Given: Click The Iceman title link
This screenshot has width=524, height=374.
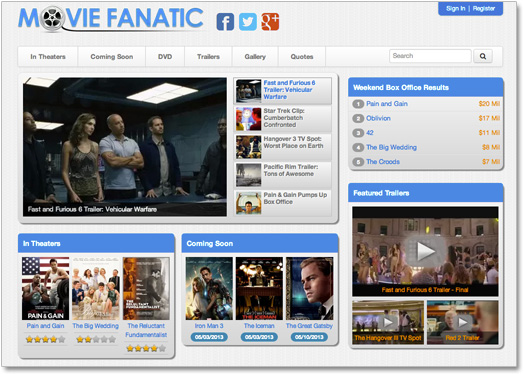Looking at the screenshot, I should tap(259, 326).
